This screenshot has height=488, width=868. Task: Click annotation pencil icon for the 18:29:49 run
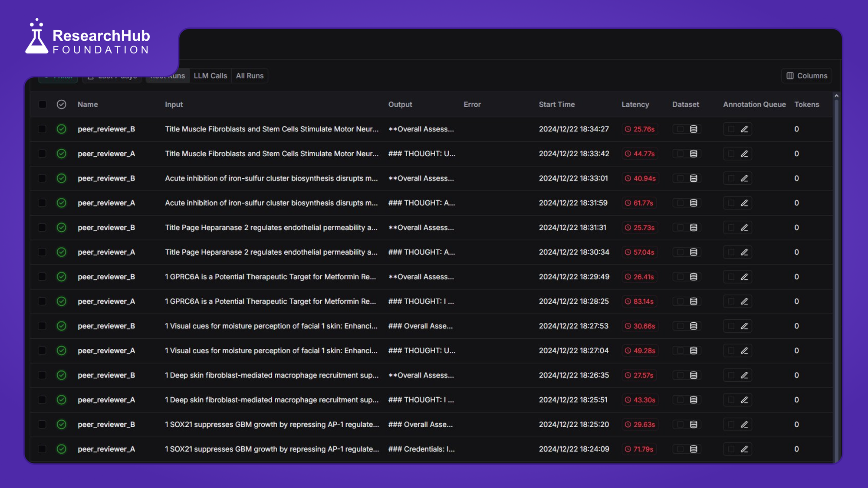[744, 277]
